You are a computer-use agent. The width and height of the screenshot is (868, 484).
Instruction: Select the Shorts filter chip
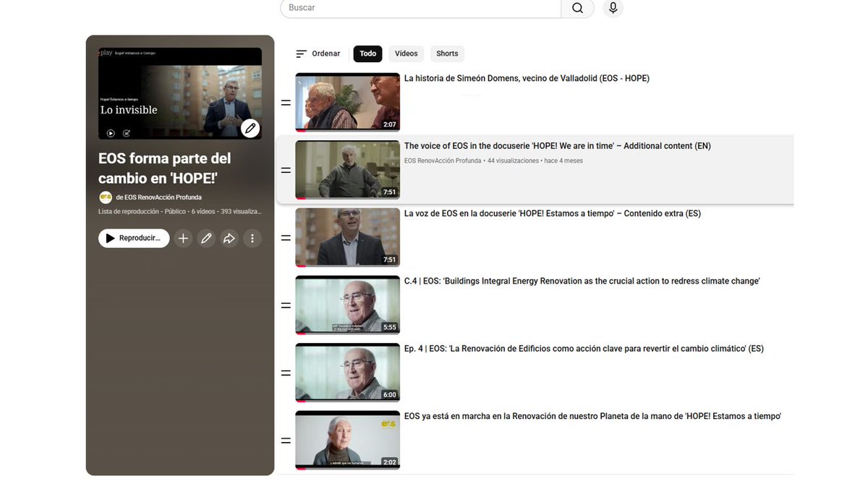[x=447, y=54]
